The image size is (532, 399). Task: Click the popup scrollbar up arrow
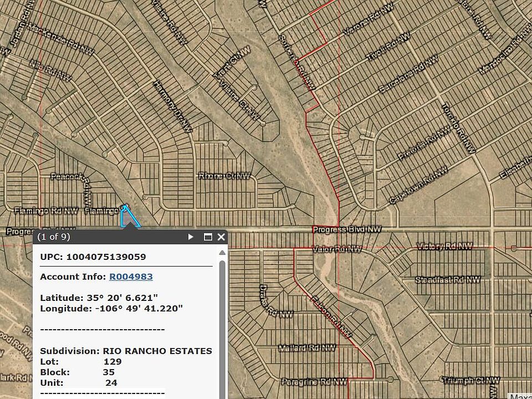222,253
